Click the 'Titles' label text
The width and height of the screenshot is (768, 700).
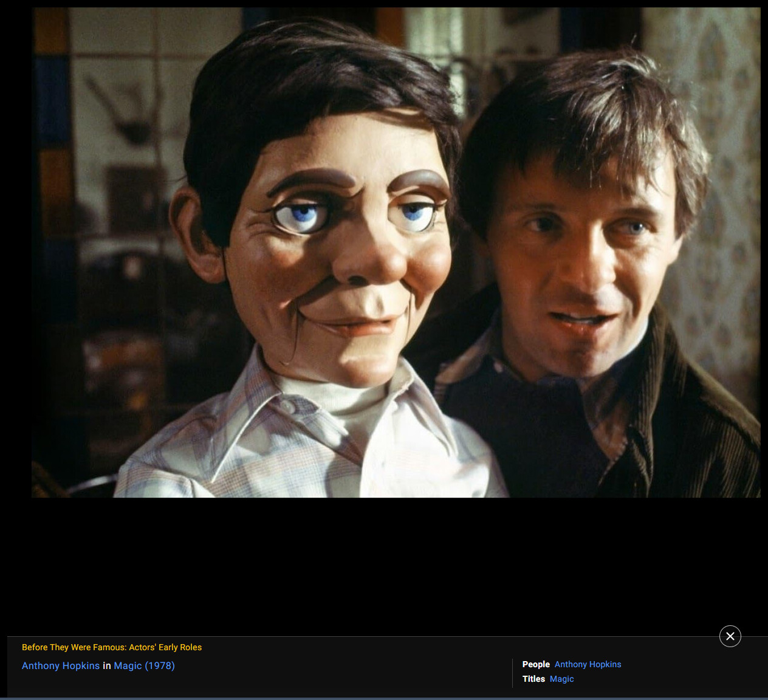[x=533, y=679]
